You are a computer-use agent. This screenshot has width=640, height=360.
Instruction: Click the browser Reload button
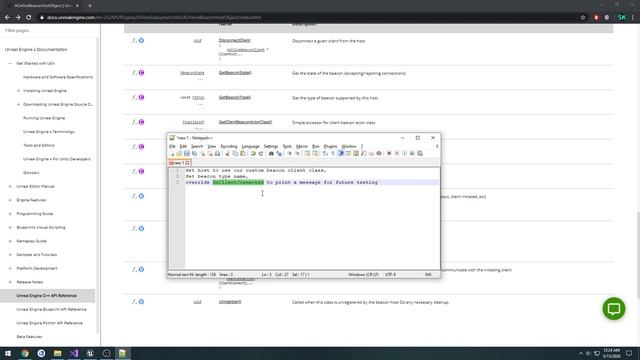pyautogui.click(x=29, y=18)
